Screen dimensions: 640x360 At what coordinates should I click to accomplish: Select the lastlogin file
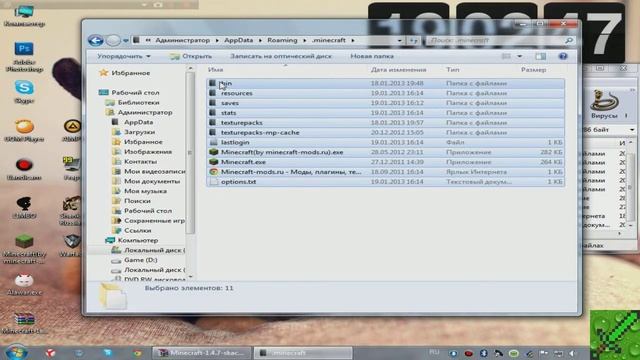[386, 142]
